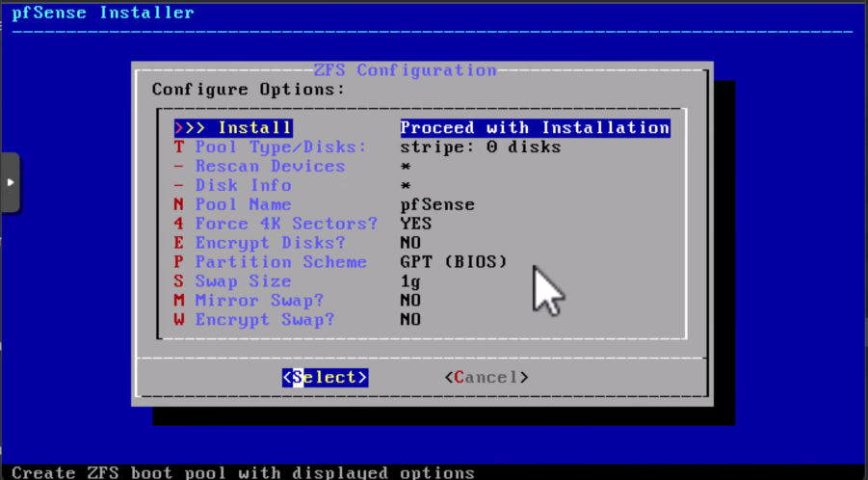Image resolution: width=868 pixels, height=480 pixels.
Task: Click the 'Proceed with Installation' highlighted text
Action: pyautogui.click(x=535, y=128)
